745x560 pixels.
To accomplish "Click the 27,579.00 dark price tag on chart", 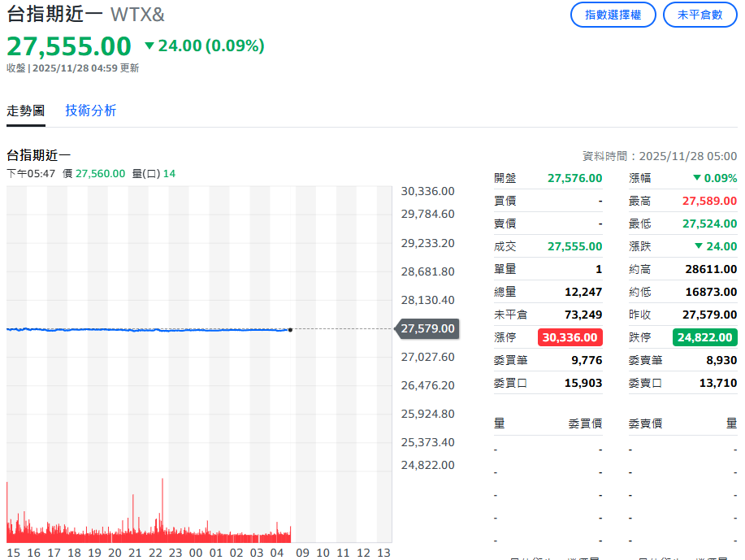I will (428, 328).
